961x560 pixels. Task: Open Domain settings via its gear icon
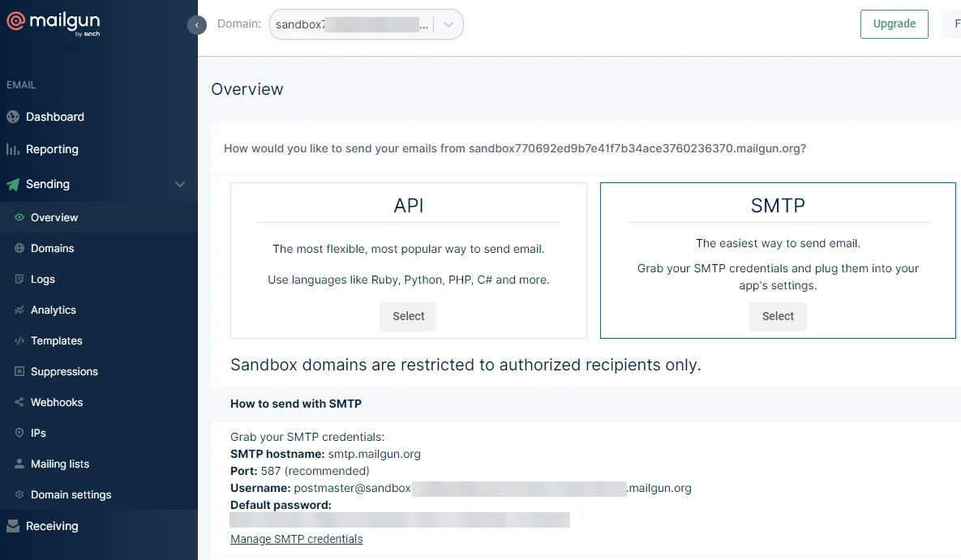point(18,494)
